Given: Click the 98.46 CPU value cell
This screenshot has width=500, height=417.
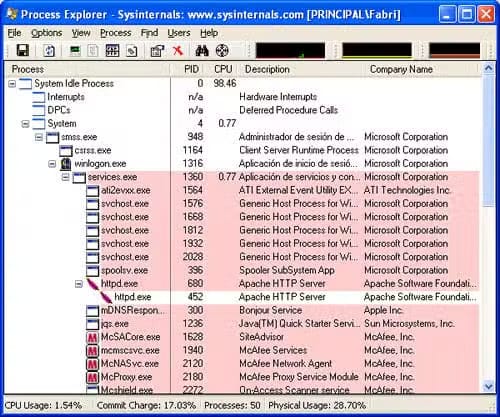Looking at the screenshot, I should pyautogui.click(x=225, y=83).
